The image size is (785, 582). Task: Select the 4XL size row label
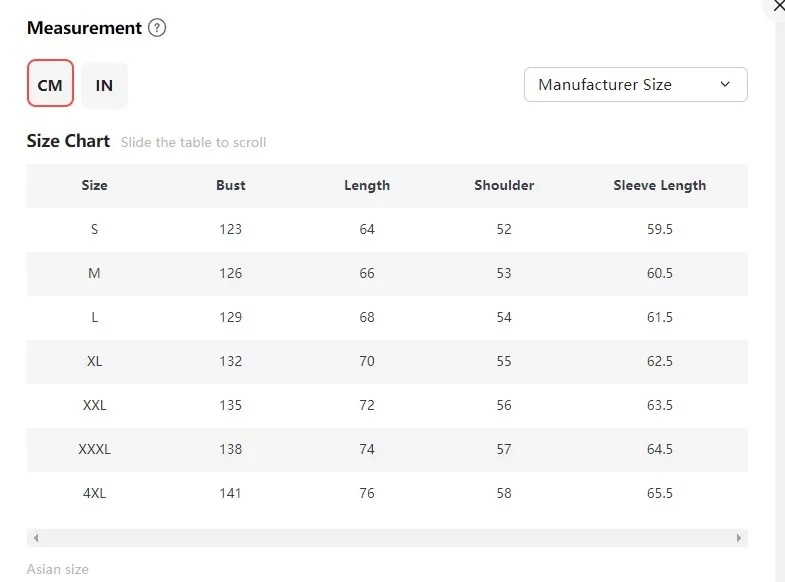[95, 493]
